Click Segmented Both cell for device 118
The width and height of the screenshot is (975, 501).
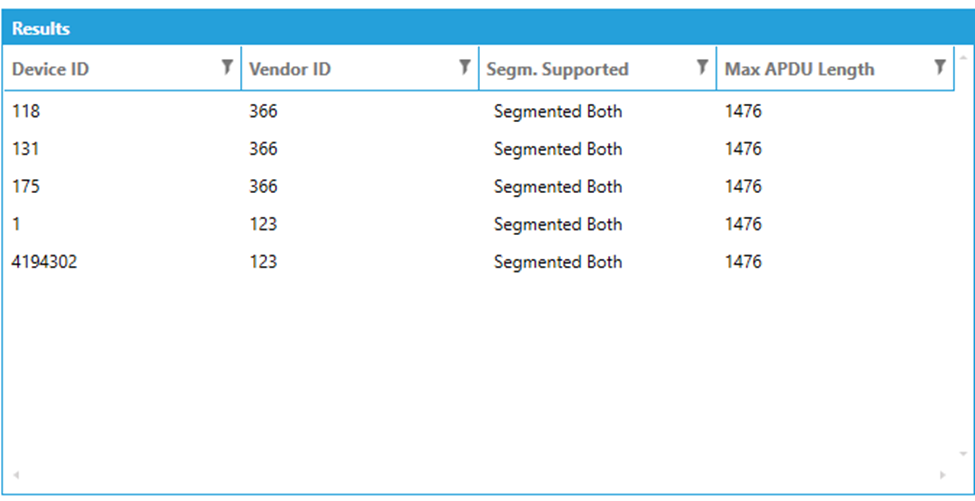click(x=557, y=112)
